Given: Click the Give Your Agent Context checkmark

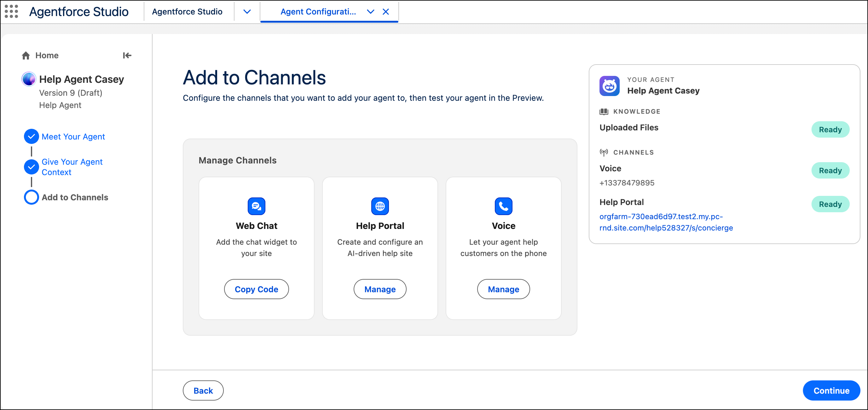Looking at the screenshot, I should 31,167.
